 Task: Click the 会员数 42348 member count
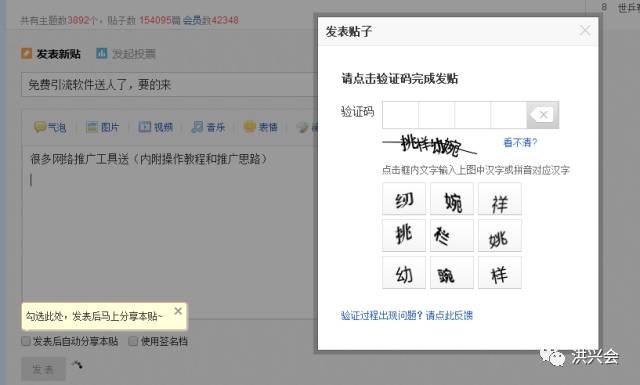pos(211,20)
